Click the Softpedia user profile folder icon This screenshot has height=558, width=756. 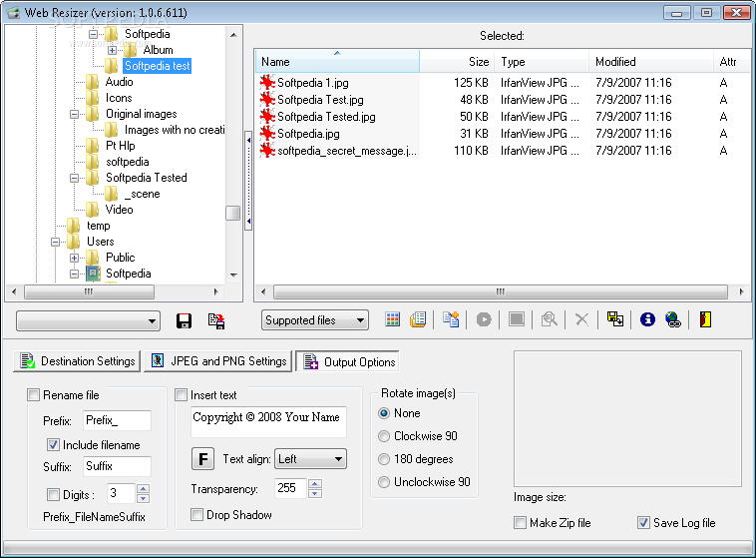93,274
